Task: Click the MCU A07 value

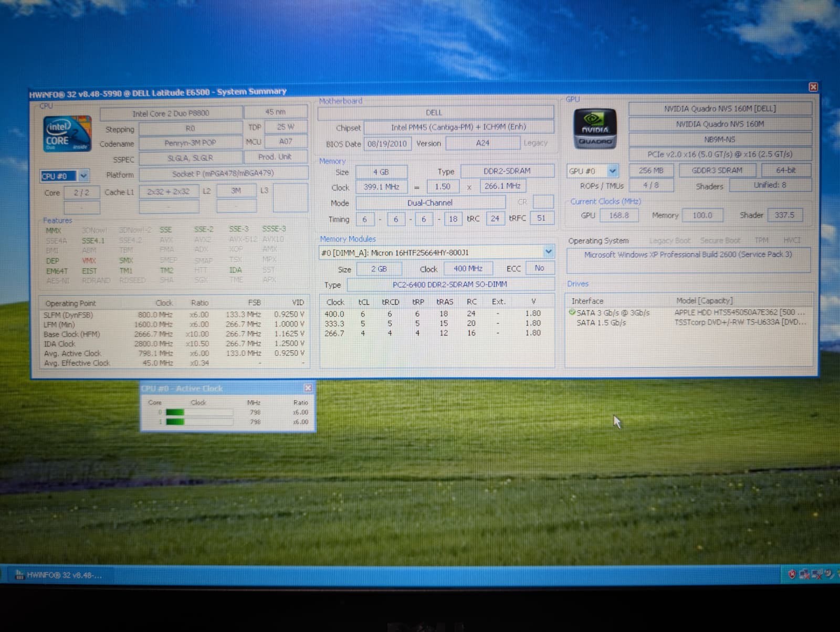Action: coord(286,142)
